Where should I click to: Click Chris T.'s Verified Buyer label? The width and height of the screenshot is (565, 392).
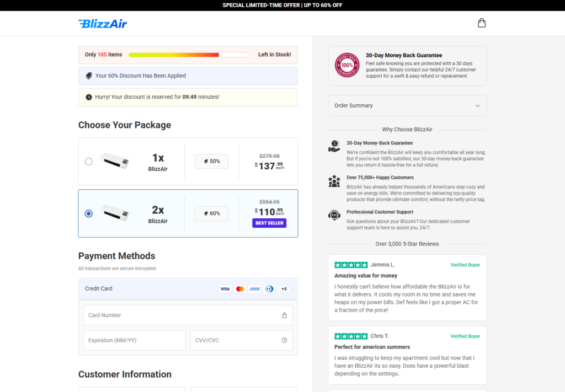click(x=465, y=336)
